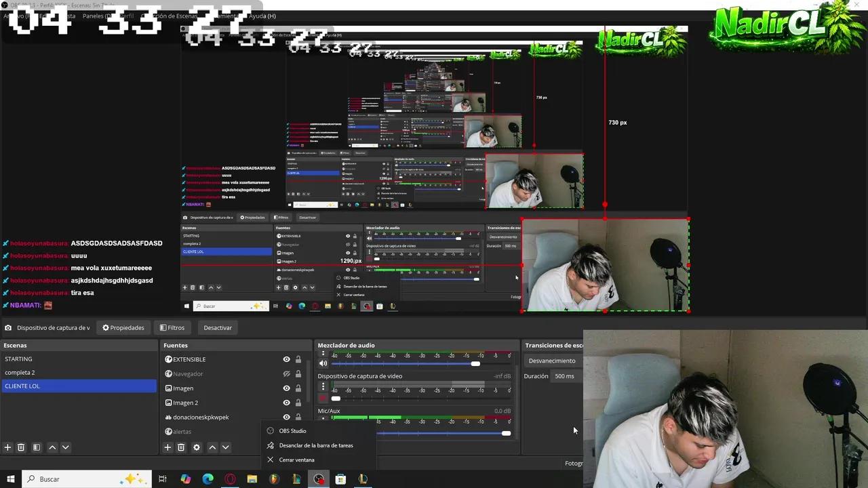
Task: Launch Copilot from the taskbar
Action: click(x=186, y=479)
